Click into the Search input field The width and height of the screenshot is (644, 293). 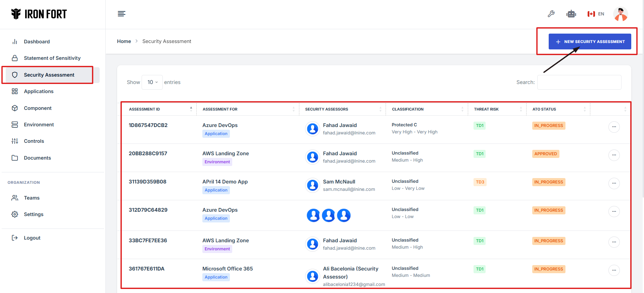point(579,82)
